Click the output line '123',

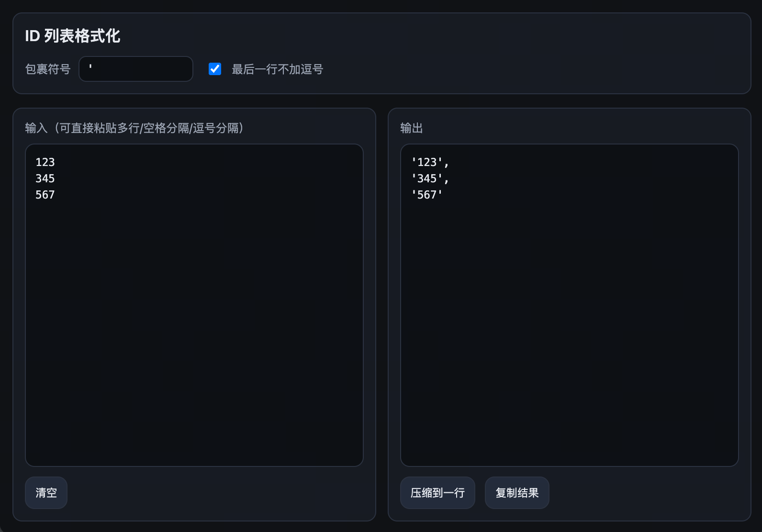click(430, 162)
